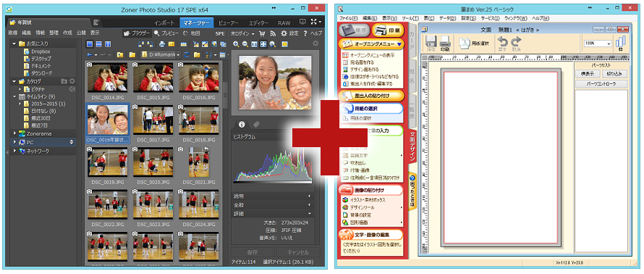Open the D:\Roman path dropdown

(161, 54)
